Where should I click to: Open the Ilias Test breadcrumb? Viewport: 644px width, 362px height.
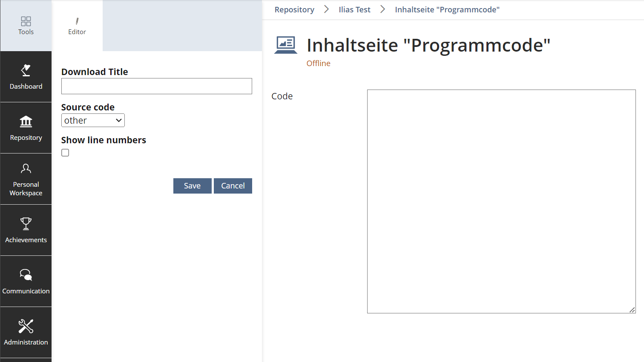click(354, 9)
